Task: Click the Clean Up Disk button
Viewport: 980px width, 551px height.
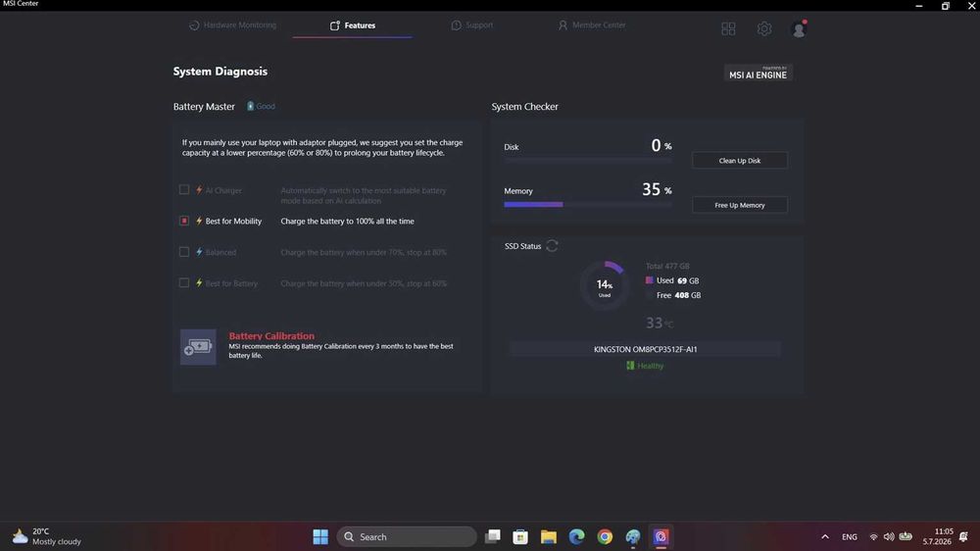Action: tap(739, 160)
